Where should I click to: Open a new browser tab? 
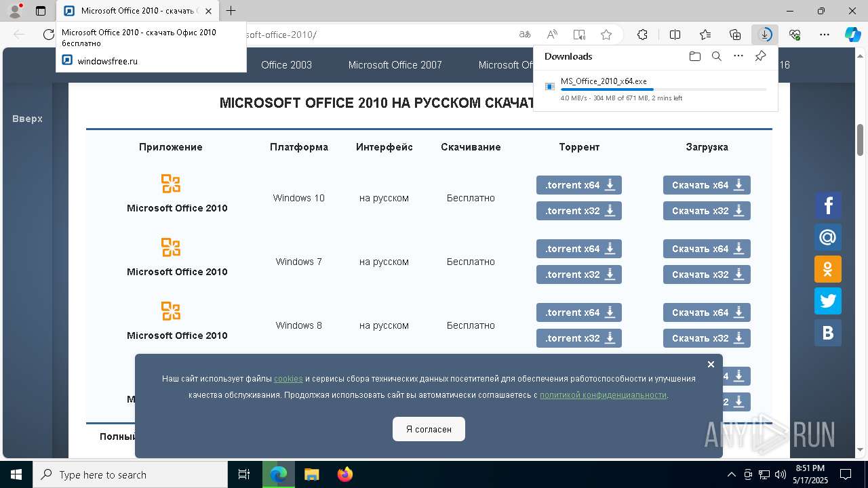pos(231,11)
